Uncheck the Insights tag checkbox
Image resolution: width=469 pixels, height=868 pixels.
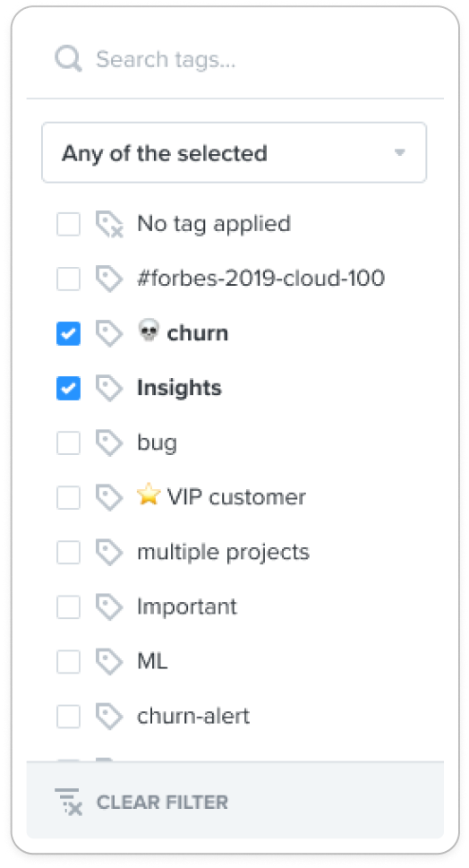pyautogui.click(x=69, y=388)
